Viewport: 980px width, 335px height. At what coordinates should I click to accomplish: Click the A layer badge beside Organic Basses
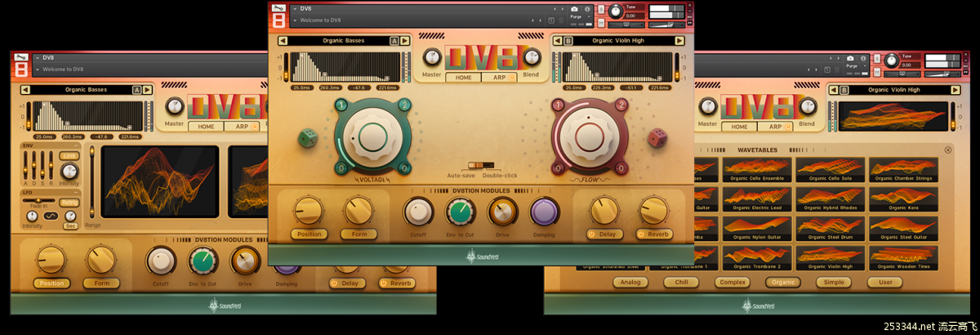click(x=394, y=40)
